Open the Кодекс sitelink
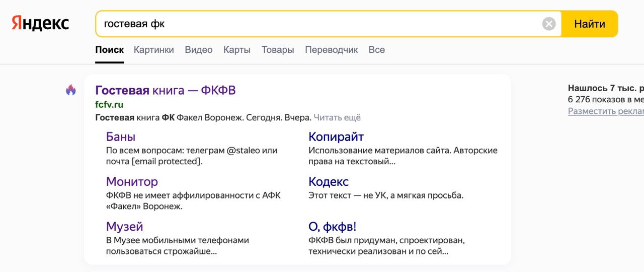Image resolution: width=644 pixels, height=272 pixels. (x=328, y=181)
